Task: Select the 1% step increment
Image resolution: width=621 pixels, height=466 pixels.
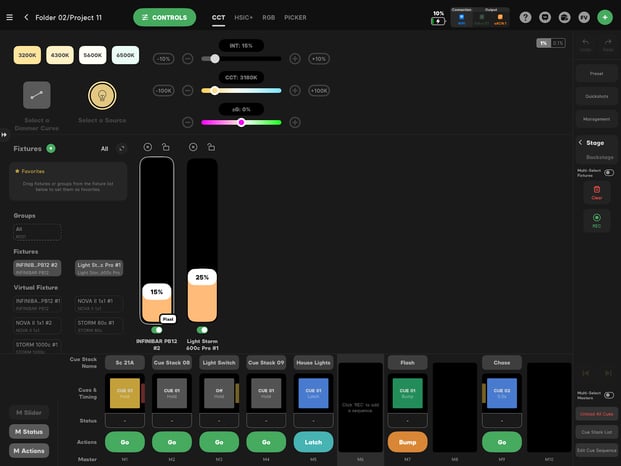Action: 543,43
